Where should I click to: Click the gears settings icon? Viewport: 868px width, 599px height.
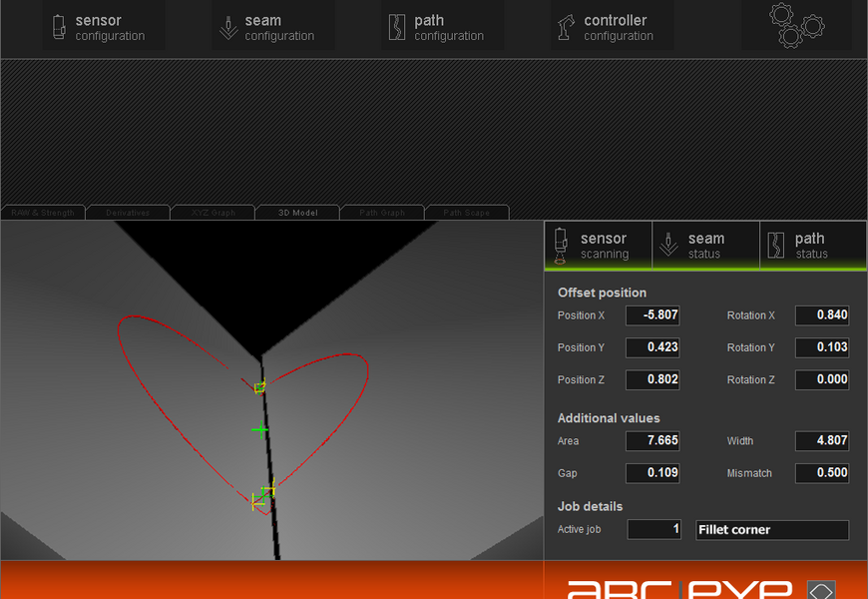(796, 26)
